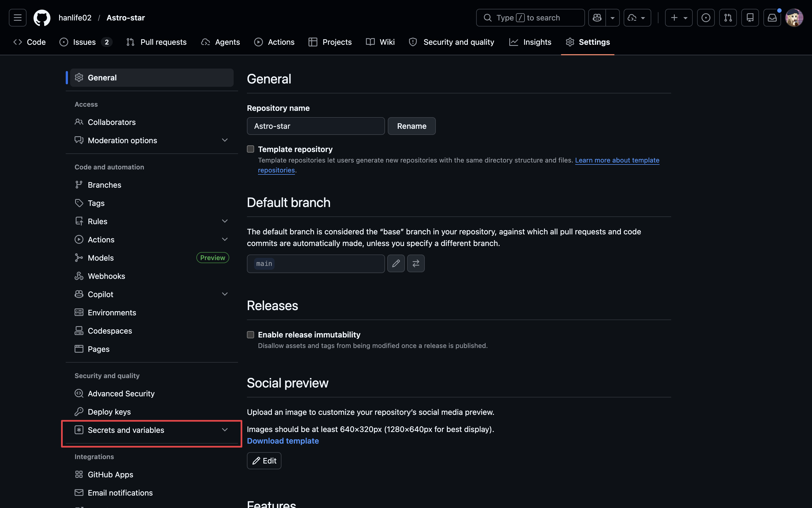Screen dimensions: 812x508
Task: Expand Secrets and variables section
Action: (152, 430)
